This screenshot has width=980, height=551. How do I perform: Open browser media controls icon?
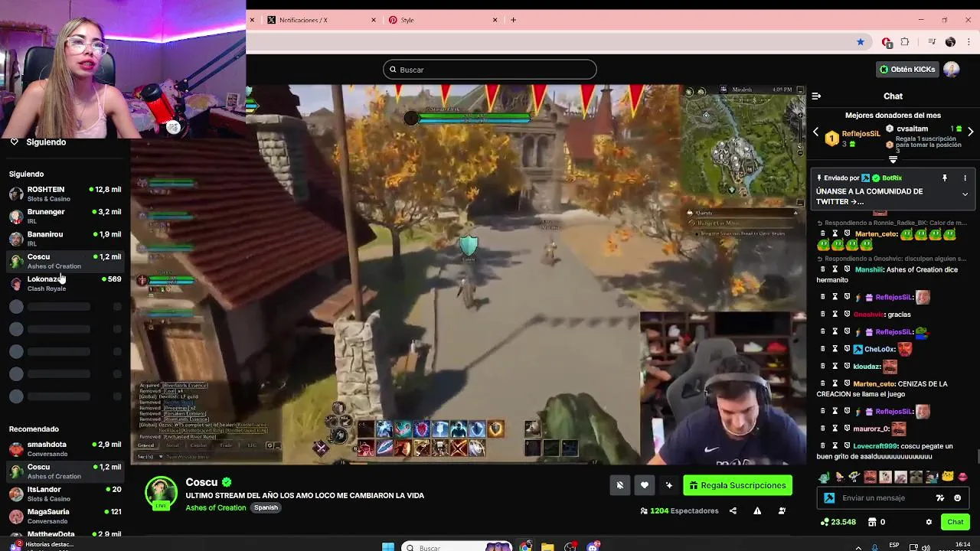[x=932, y=42]
